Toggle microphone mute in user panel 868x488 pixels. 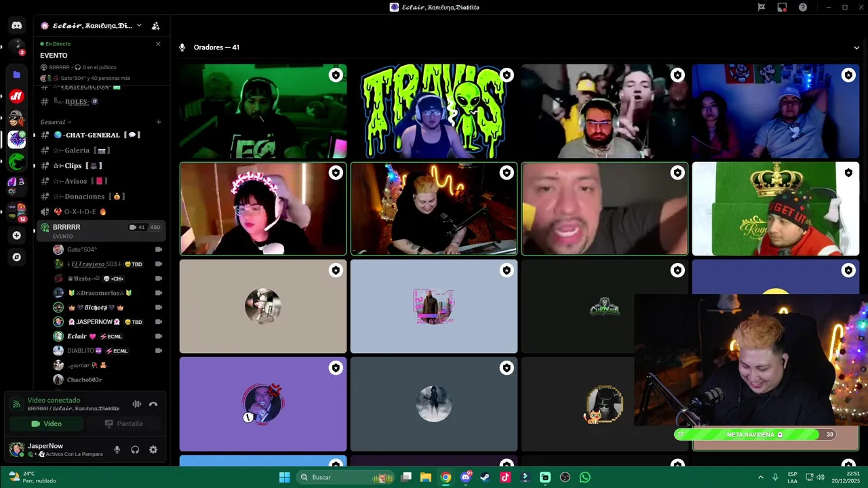[x=117, y=449]
